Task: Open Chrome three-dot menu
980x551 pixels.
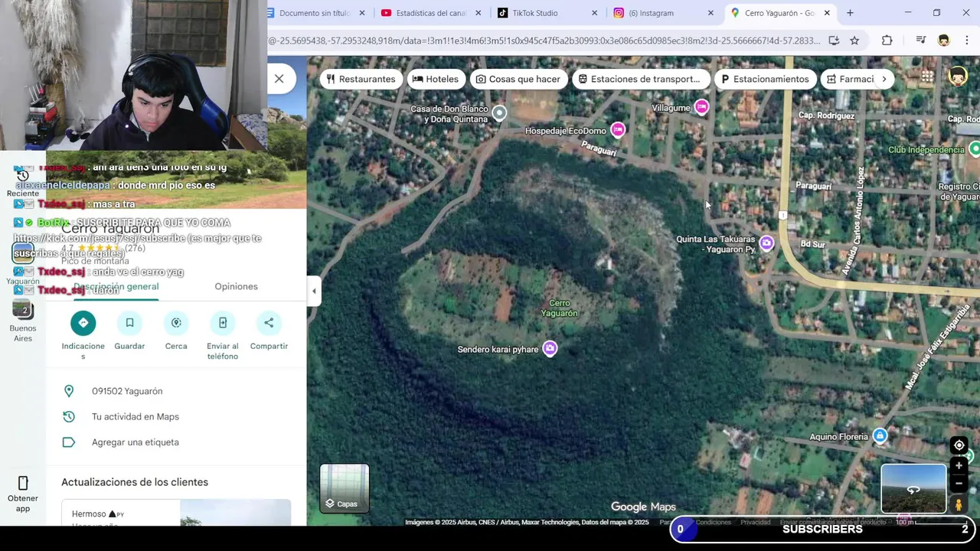Action: tap(966, 41)
